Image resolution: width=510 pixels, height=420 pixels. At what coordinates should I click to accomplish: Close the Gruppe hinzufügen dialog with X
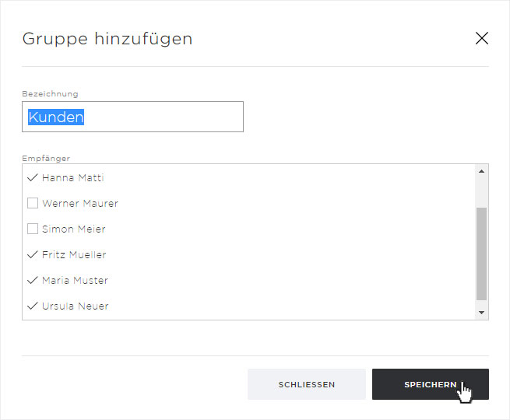481,38
